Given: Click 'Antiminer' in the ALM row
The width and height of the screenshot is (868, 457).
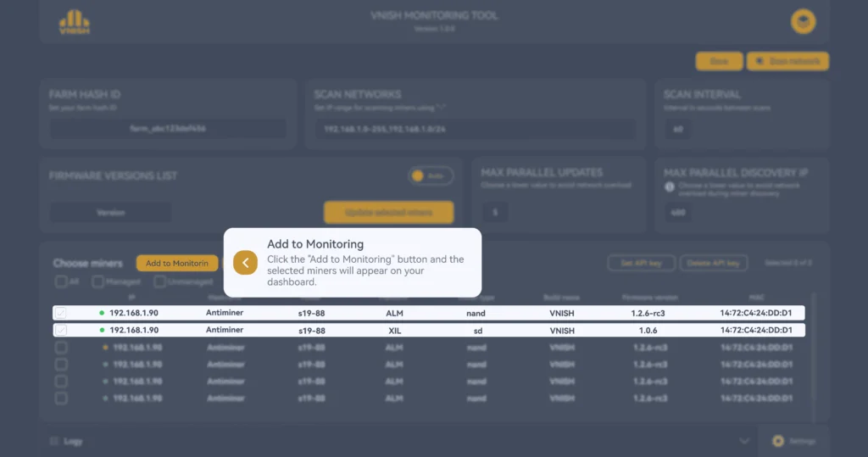Looking at the screenshot, I should tap(225, 312).
